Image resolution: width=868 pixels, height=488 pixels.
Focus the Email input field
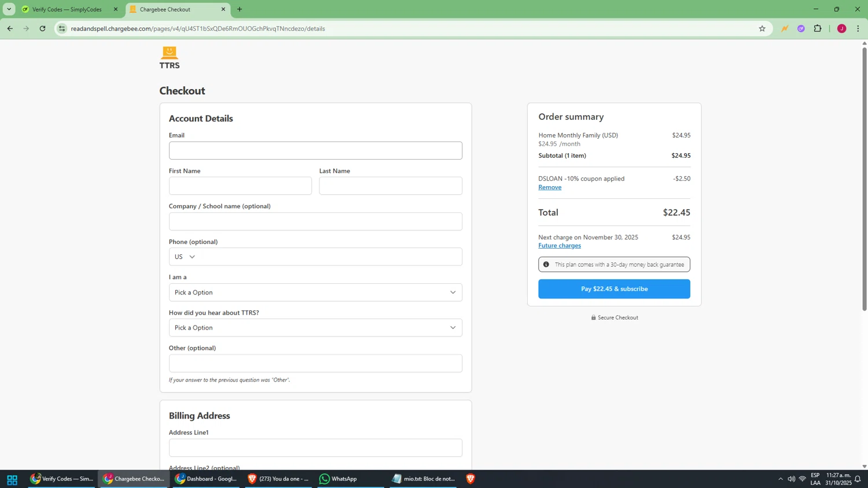315,150
